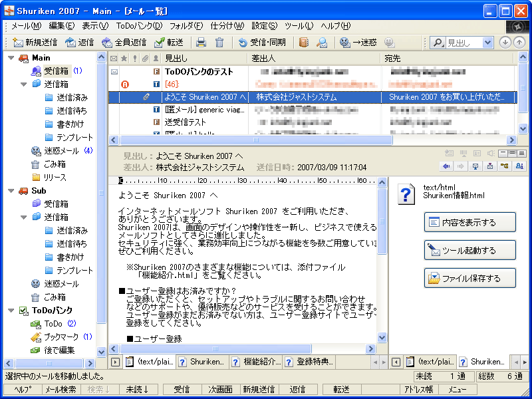This screenshot has width=532, height=399.
Task: Click the greyed smiley not-spam icon
Action: 390,43
